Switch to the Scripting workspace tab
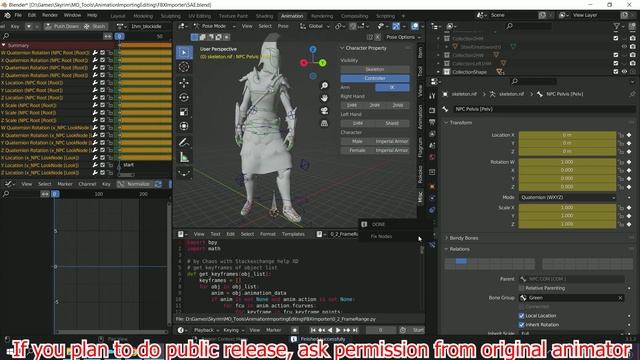Viewport: 640px width, 360px height. tap(385, 16)
